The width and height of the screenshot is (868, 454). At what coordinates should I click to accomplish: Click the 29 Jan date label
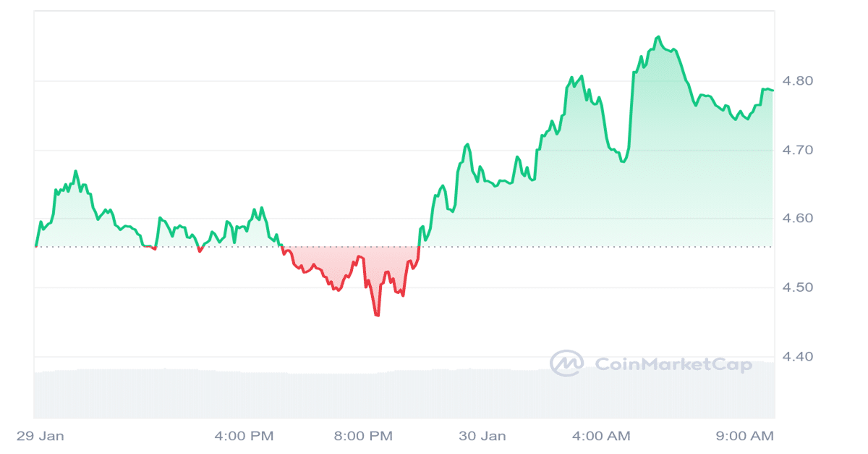(40, 437)
